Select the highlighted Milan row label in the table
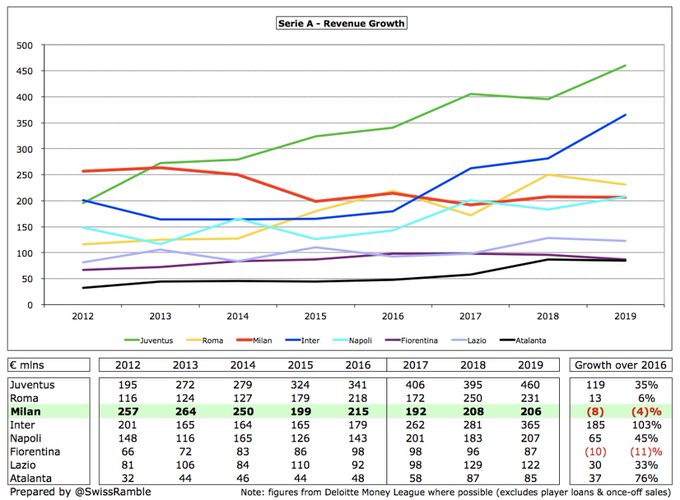This screenshot has height=500, width=680. tap(26, 412)
